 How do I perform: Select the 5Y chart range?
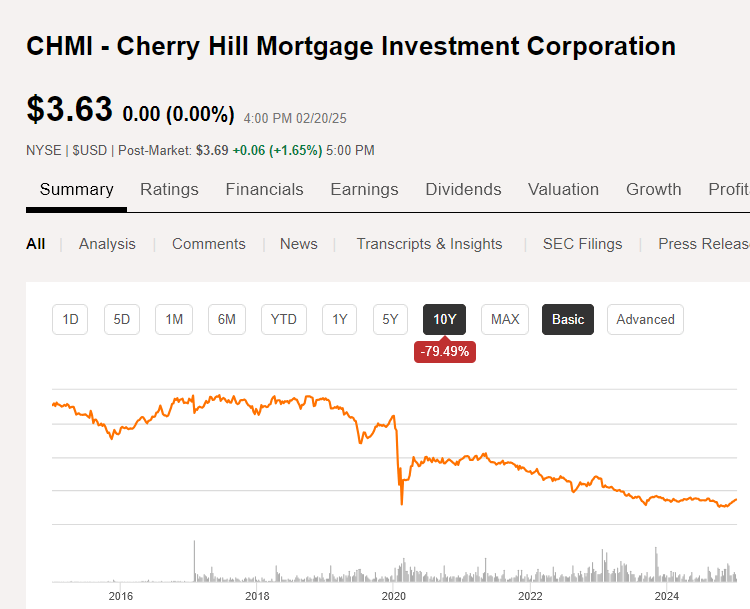390,319
